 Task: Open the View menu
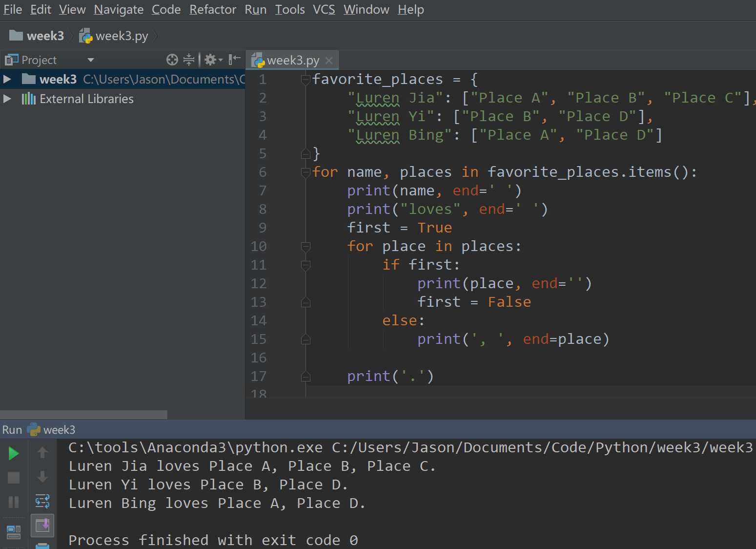coord(72,9)
